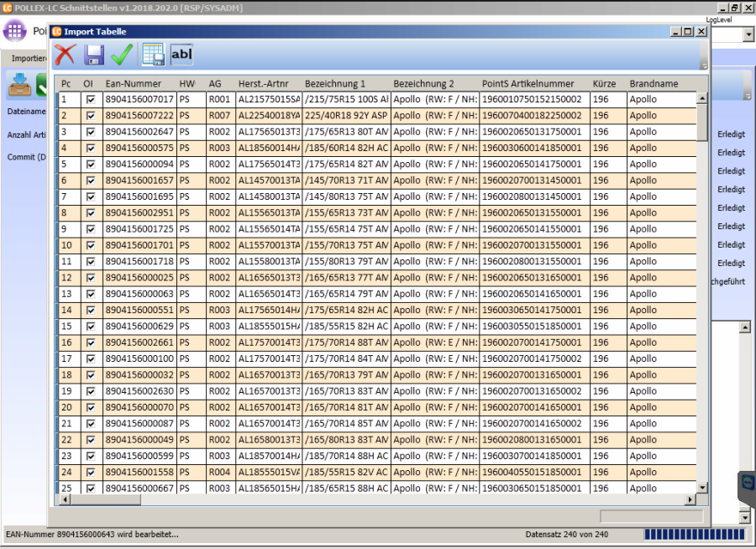The width and height of the screenshot is (756, 549).
Task: Open the purple grid application menu icon
Action: (x=15, y=31)
